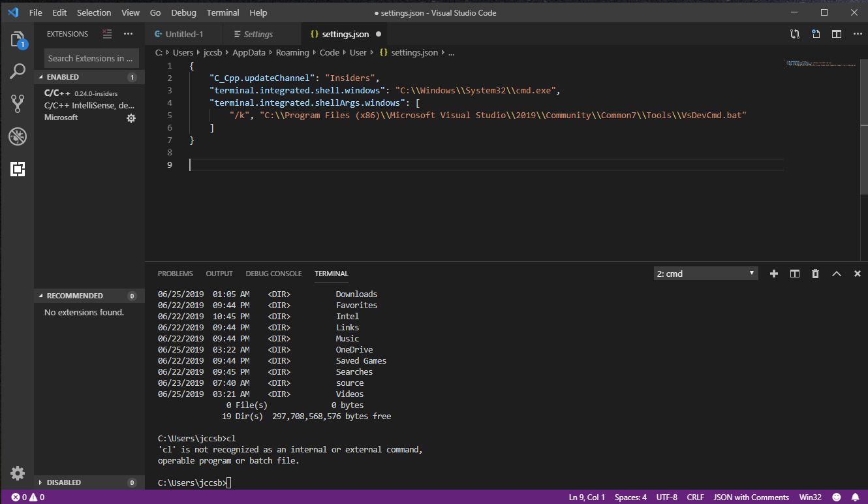The height and width of the screenshot is (504, 868).
Task: Change UTF-8 encoding in status bar
Action: (x=667, y=497)
